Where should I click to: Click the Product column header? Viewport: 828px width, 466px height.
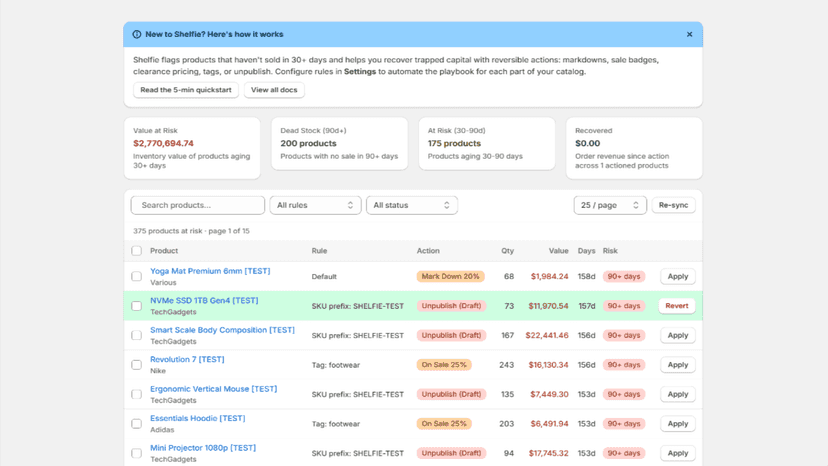click(164, 251)
